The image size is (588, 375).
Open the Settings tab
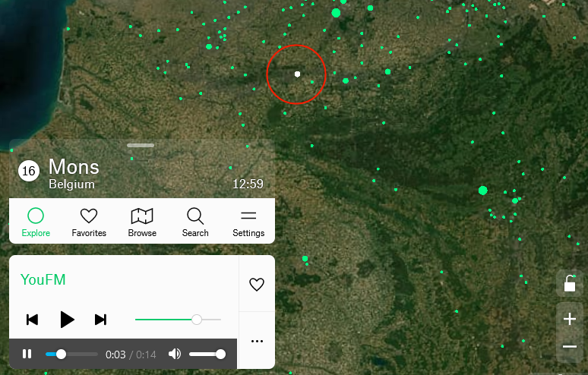point(248,222)
